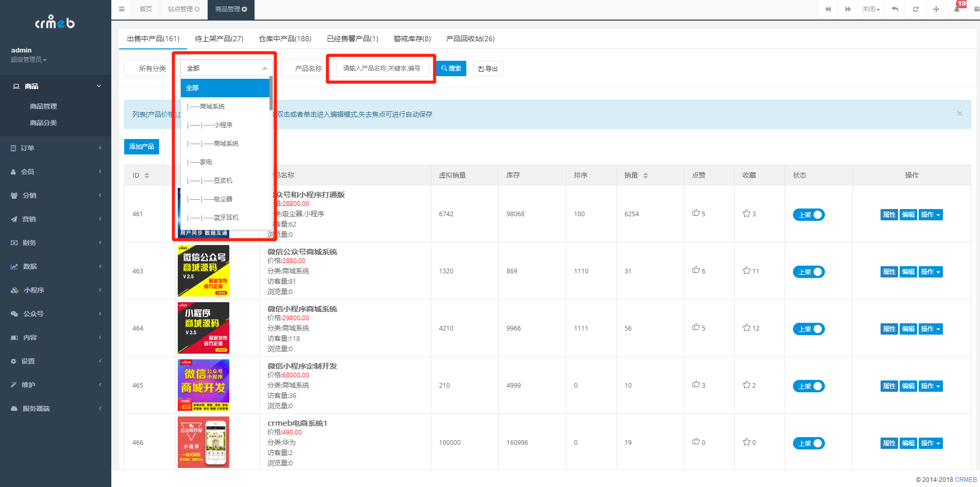Click the like thumb icon for product 465
This screenshot has width=980, height=487.
[696, 385]
